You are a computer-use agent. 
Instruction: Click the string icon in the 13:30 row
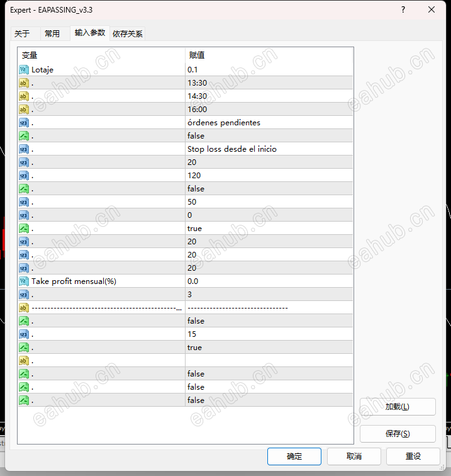click(x=24, y=83)
